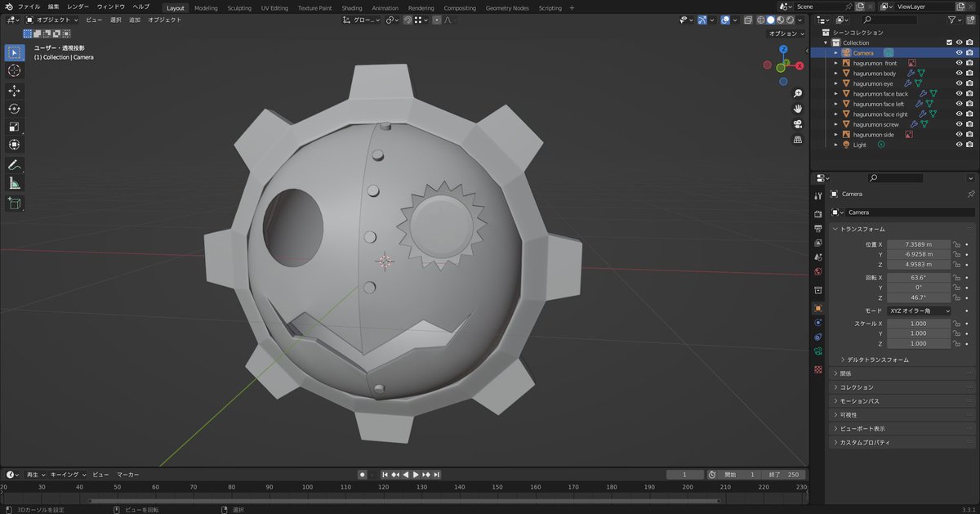This screenshot has width=980, height=514.
Task: Open the 追加 Add menu in the viewport header
Action: click(135, 20)
